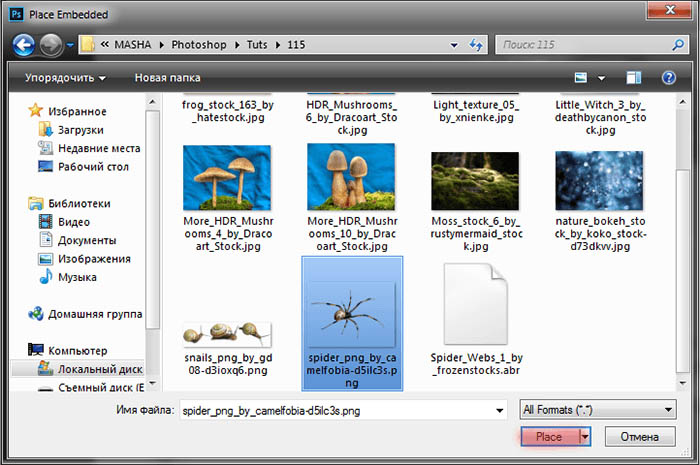Select the Moss_stock_6 thumbnail

pyautogui.click(x=475, y=181)
